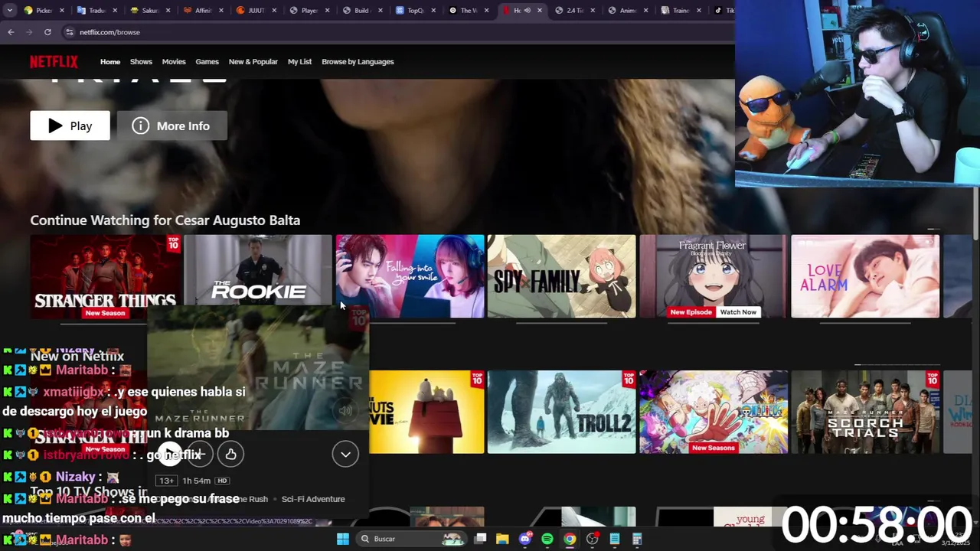This screenshot has width=980, height=551.
Task: Open the Spy x Family thumbnail
Action: click(561, 276)
